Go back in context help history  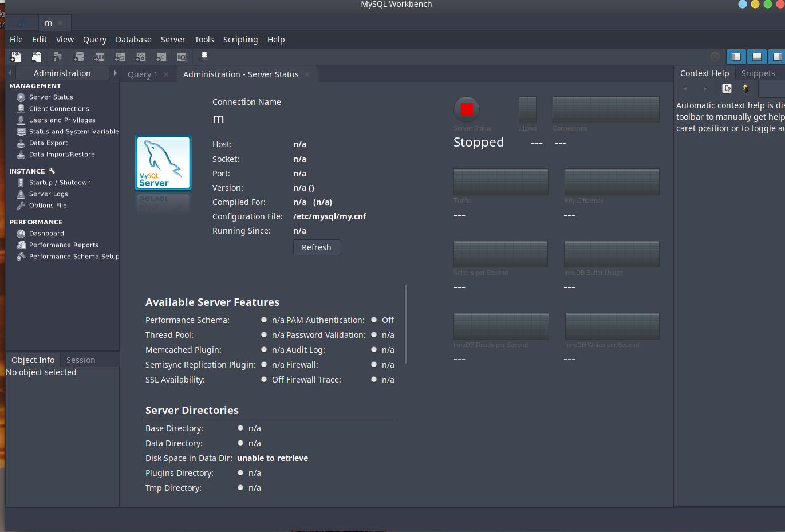pyautogui.click(x=685, y=89)
